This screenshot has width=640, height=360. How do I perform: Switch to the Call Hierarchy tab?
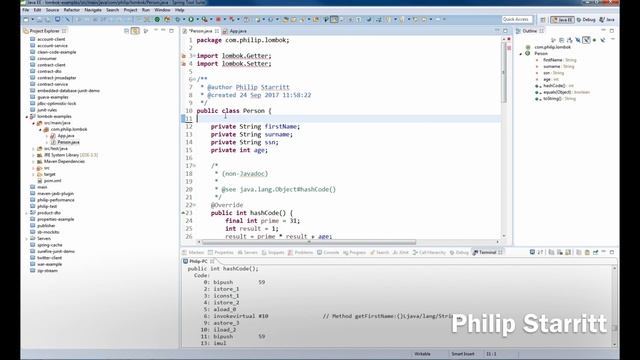[x=429, y=253]
